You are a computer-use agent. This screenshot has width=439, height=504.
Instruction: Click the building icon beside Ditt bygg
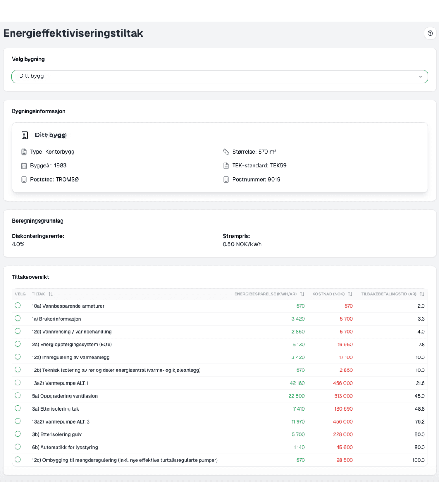click(x=25, y=135)
